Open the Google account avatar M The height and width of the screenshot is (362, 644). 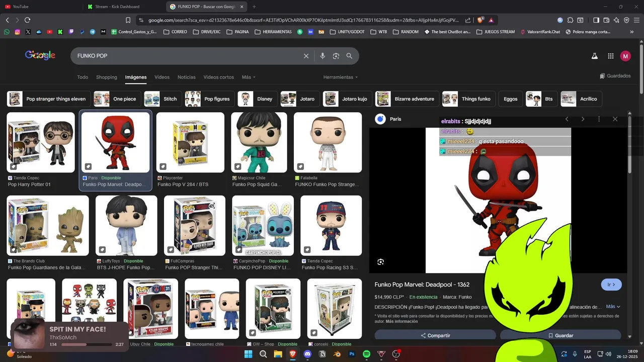(x=625, y=56)
